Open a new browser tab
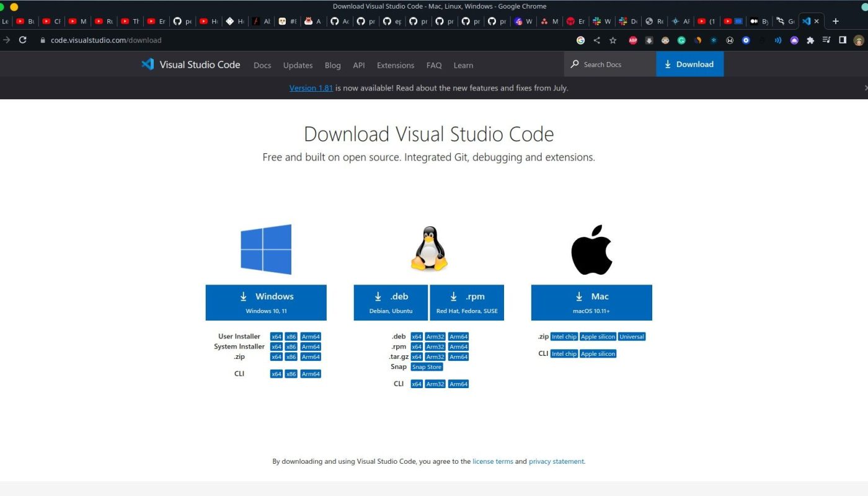Viewport: 868px width, 496px height. point(836,21)
